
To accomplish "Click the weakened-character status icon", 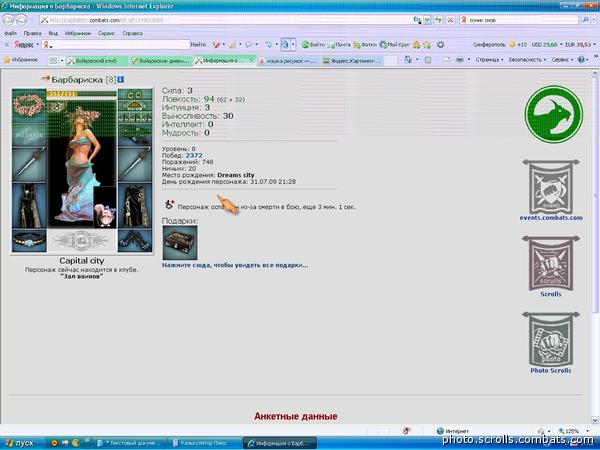I will pos(169,205).
